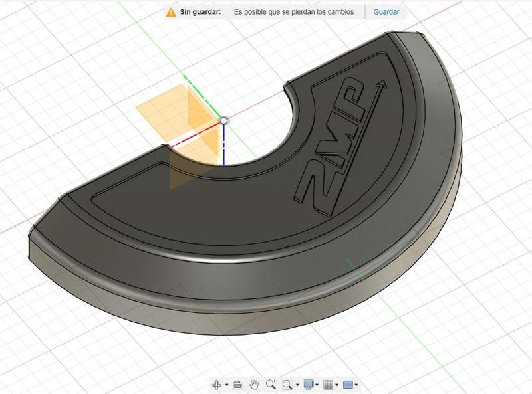The width and height of the screenshot is (532, 394).
Task: Expand the Grid and Snaps dropdown arrow
Action: [336, 385]
